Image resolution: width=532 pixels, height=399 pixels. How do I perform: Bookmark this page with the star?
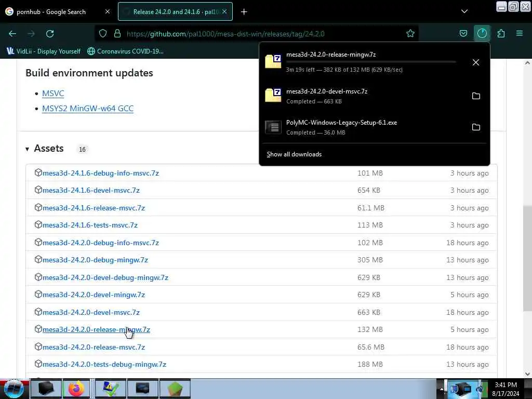coord(410,34)
